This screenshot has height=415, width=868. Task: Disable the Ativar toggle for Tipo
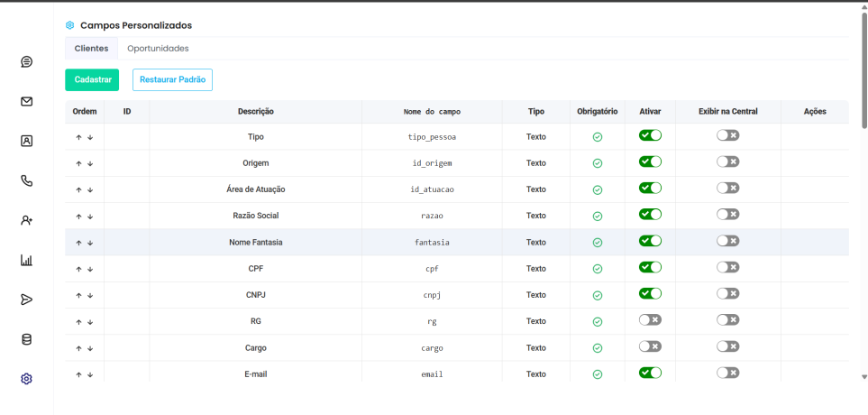click(x=650, y=135)
